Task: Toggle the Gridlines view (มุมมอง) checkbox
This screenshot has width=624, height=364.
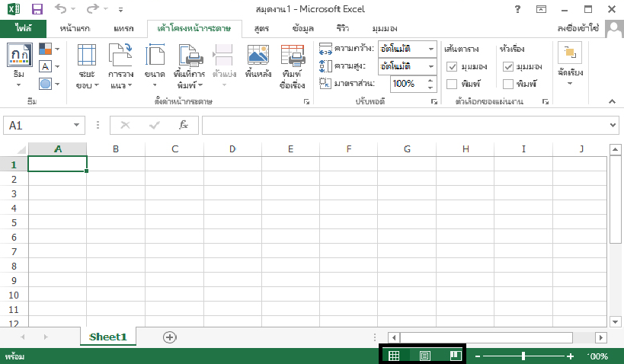Action: point(452,66)
